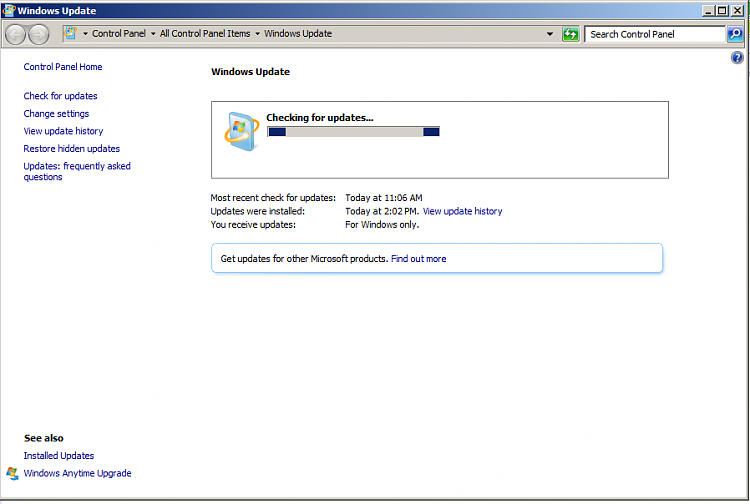Select Windows Update breadcrumb segment
750x504 pixels.
point(298,33)
